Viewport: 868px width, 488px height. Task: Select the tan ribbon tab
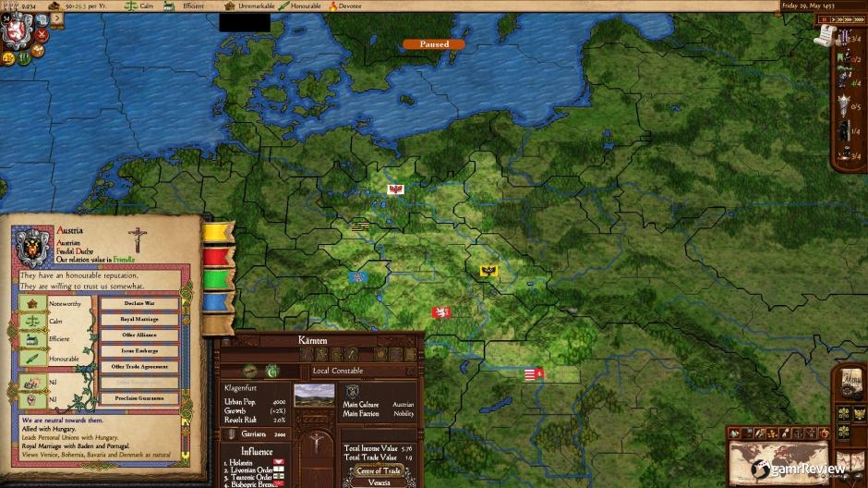pos(218,325)
